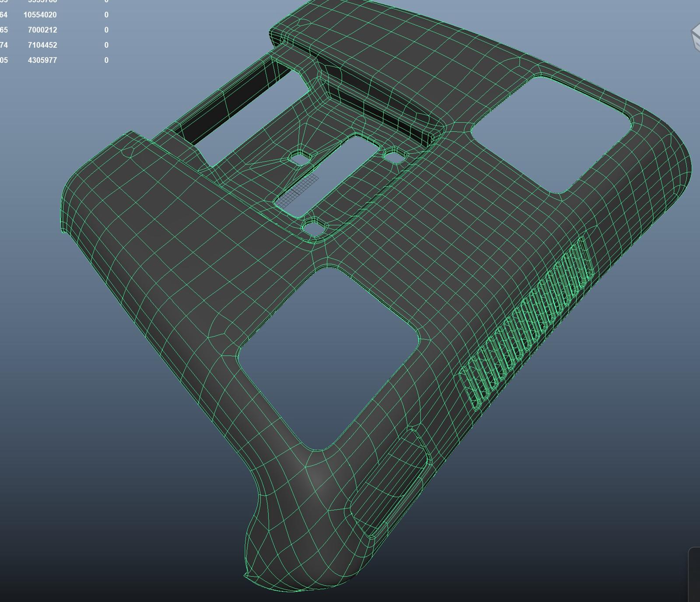Click the value 7000212 in the HUD
700x602 pixels.
42,30
